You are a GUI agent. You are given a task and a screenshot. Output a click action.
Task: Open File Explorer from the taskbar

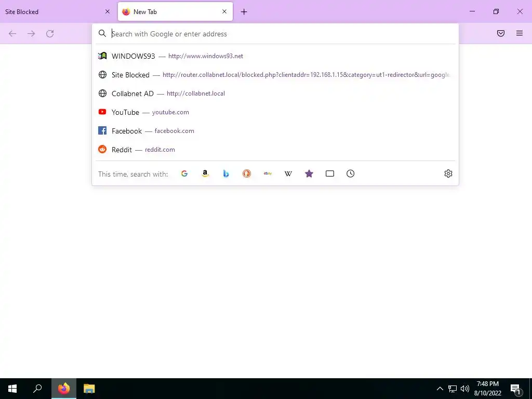pos(89,389)
